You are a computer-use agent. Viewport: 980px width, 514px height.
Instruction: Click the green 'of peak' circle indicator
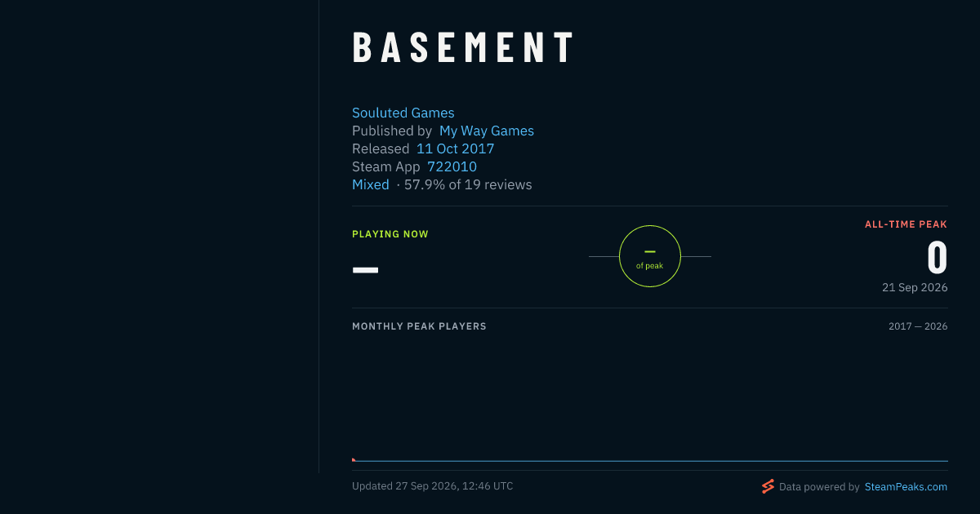click(x=650, y=256)
